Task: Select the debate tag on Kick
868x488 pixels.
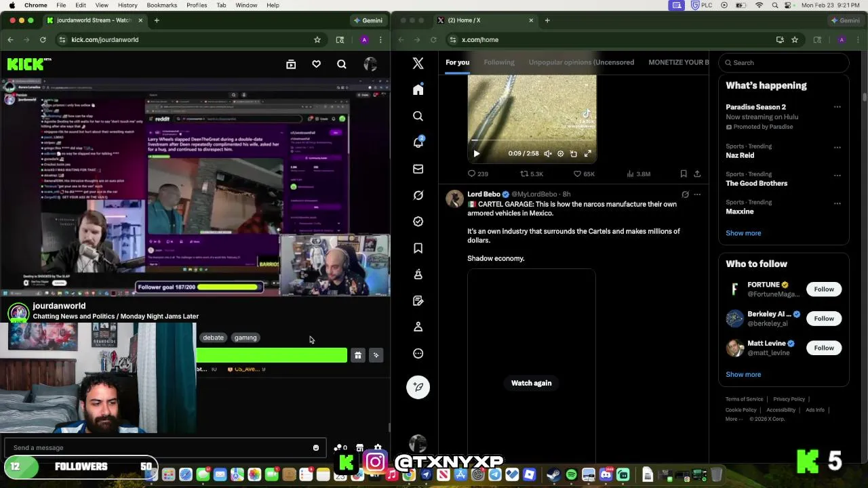Action: [x=213, y=338]
